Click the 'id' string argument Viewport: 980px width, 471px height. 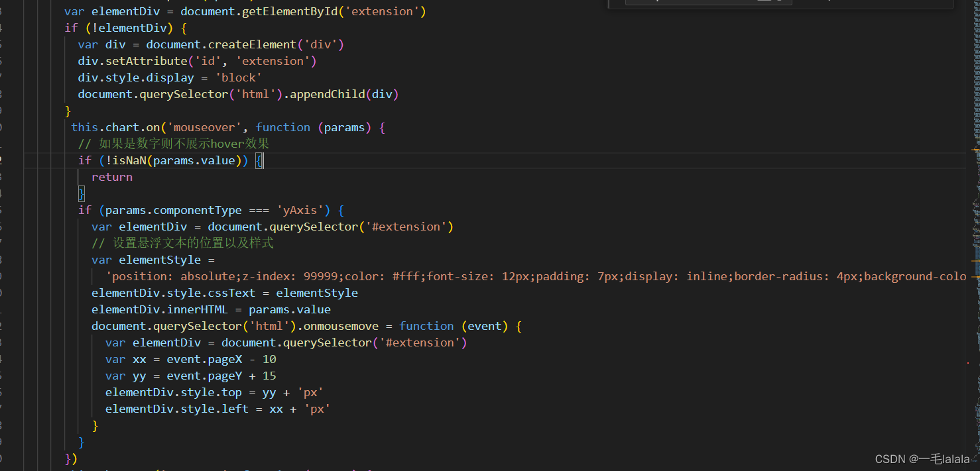pyautogui.click(x=208, y=61)
